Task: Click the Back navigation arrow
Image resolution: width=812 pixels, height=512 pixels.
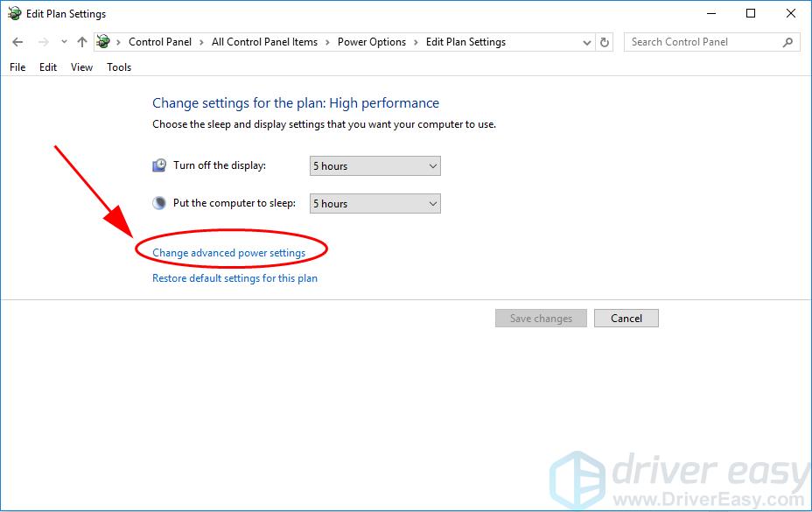Action: tap(17, 42)
